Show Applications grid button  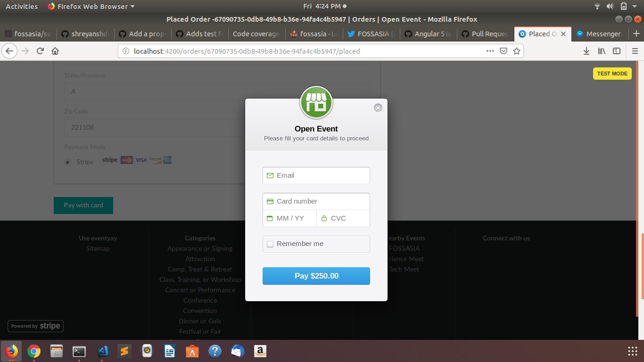tap(633, 351)
